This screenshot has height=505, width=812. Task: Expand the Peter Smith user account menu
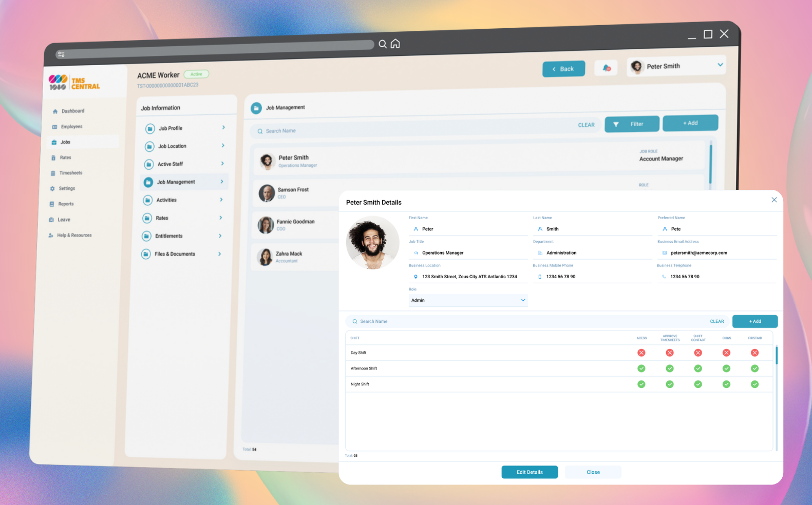[720, 65]
